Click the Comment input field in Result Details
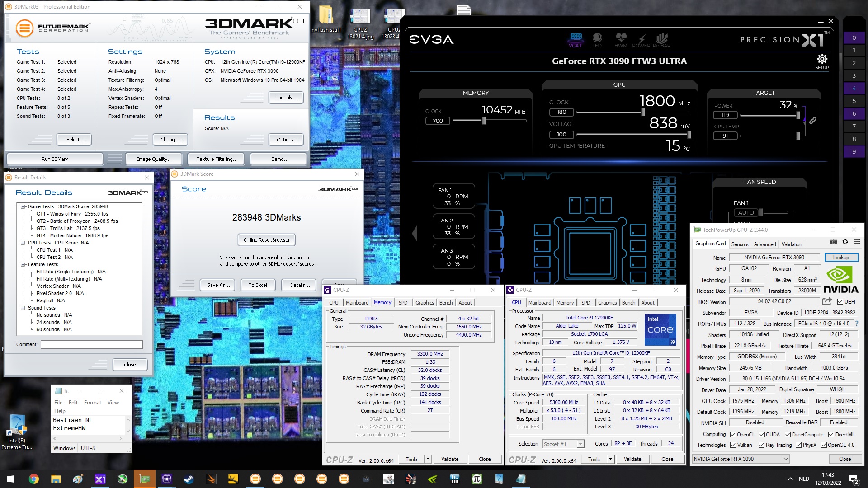This screenshot has height=488, width=868. (x=92, y=345)
